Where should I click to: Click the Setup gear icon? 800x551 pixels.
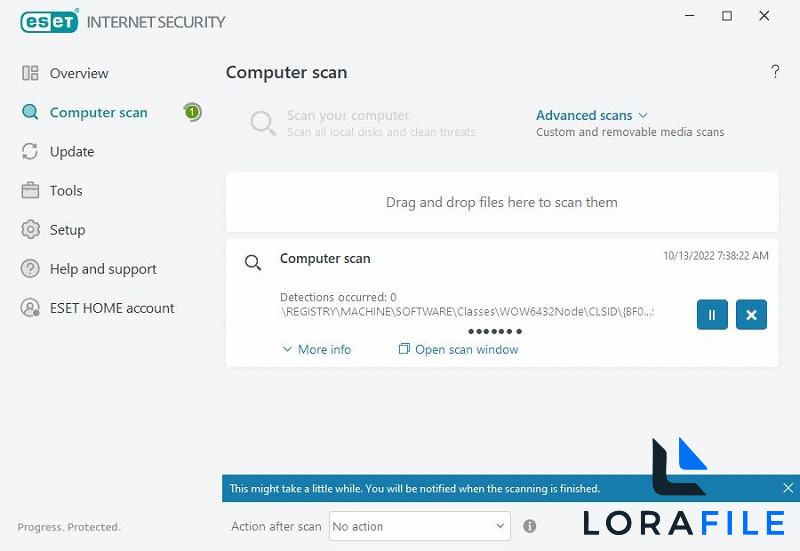(x=30, y=230)
